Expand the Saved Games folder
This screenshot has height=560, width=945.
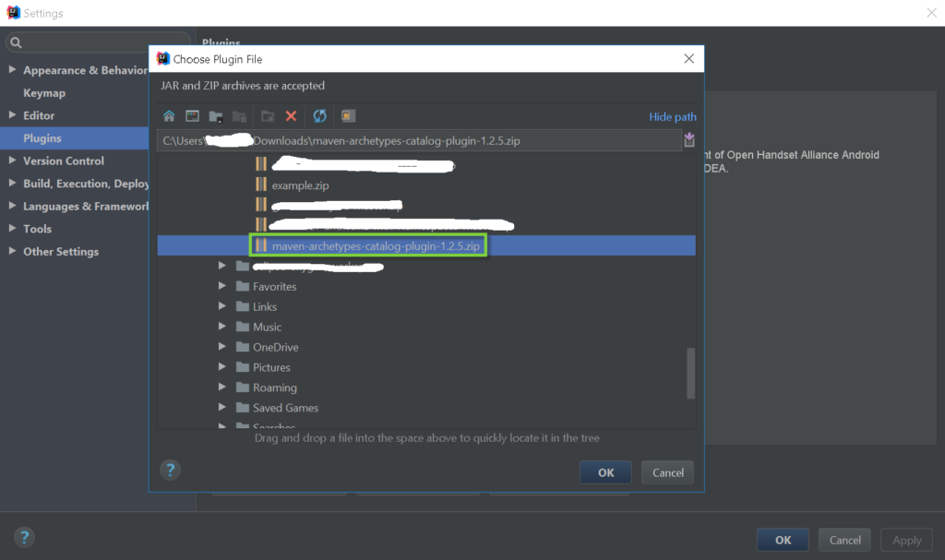(221, 408)
